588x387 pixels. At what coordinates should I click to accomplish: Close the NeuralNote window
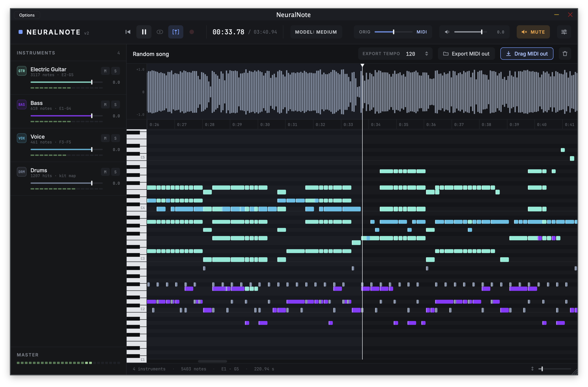click(570, 15)
